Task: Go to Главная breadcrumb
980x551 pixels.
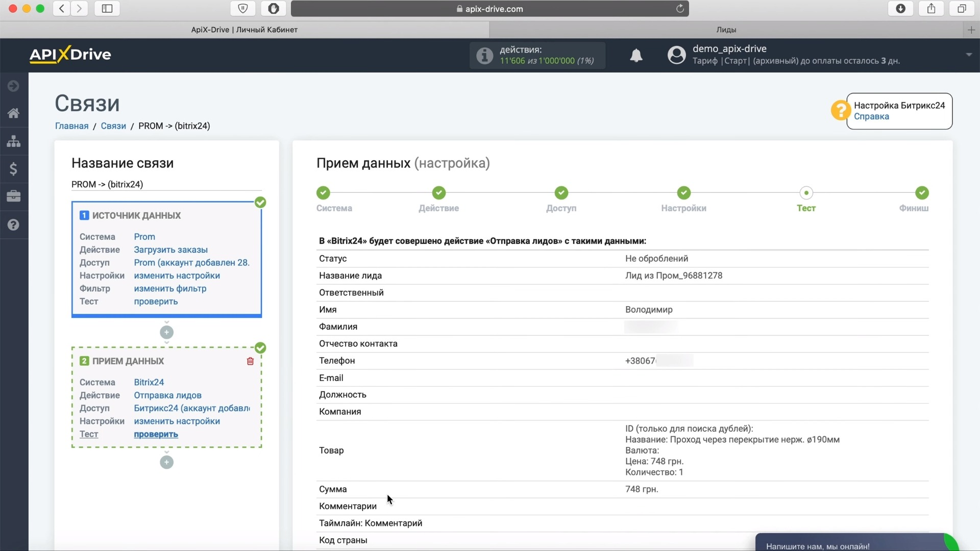Action: click(x=71, y=126)
